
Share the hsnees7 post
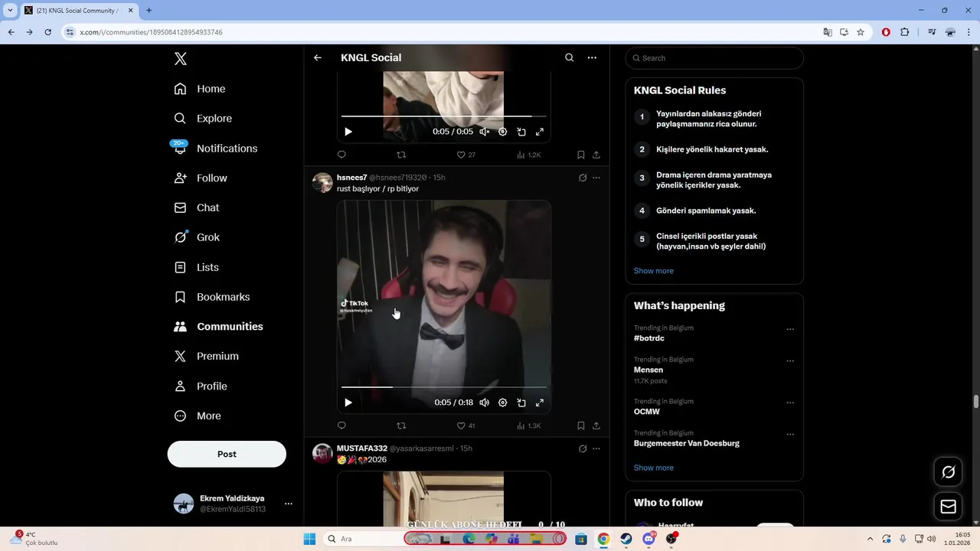coord(596,425)
